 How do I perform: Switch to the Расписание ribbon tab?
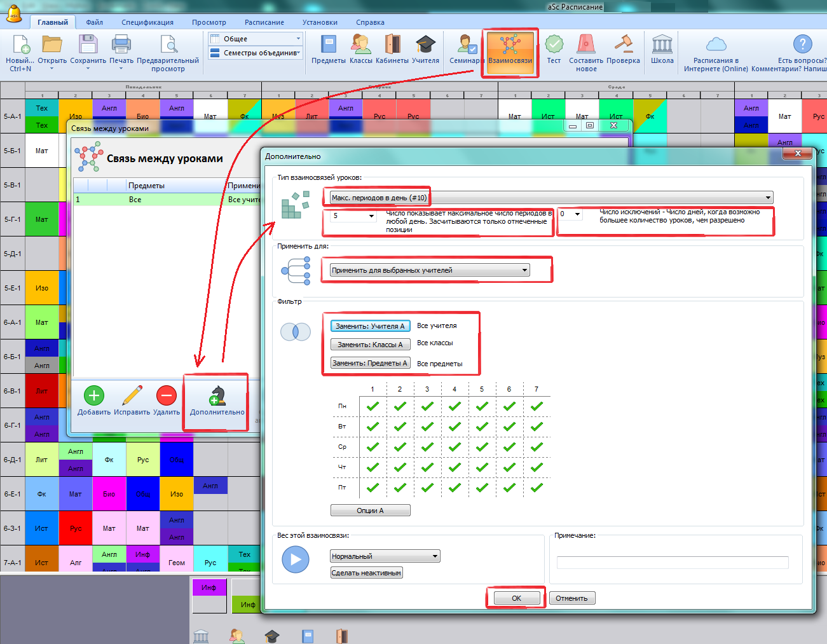pos(264,22)
